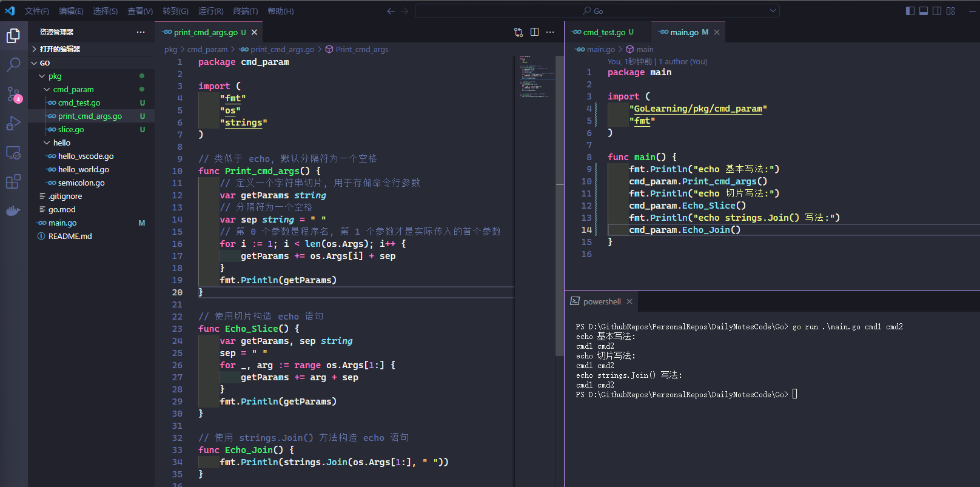Image resolution: width=980 pixels, height=487 pixels.
Task: Open .gitignore in the file tree
Action: tap(91, 196)
